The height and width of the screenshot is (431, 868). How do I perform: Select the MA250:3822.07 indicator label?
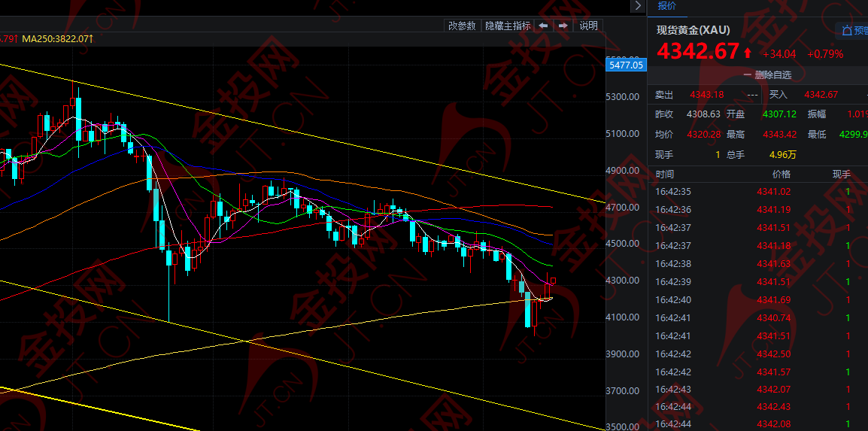[58, 38]
